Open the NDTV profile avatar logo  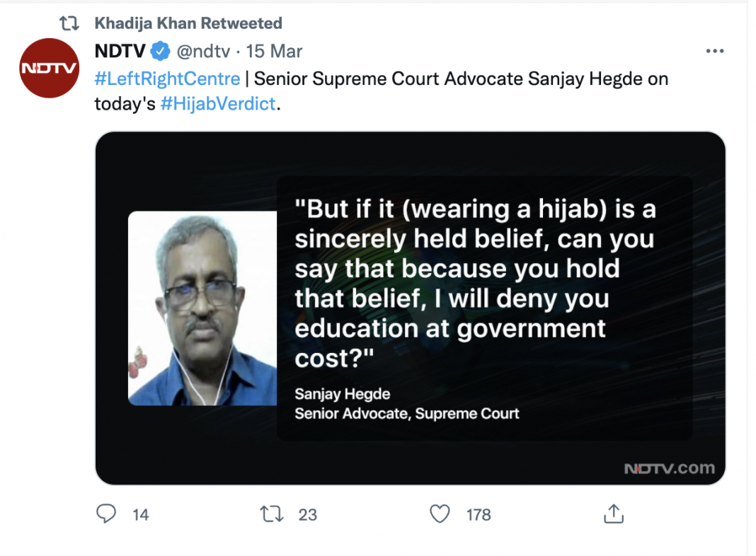(48, 68)
